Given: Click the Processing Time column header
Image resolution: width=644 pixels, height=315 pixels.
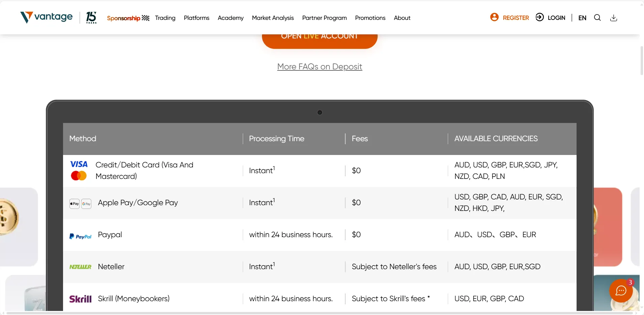Looking at the screenshot, I should pyautogui.click(x=276, y=138).
